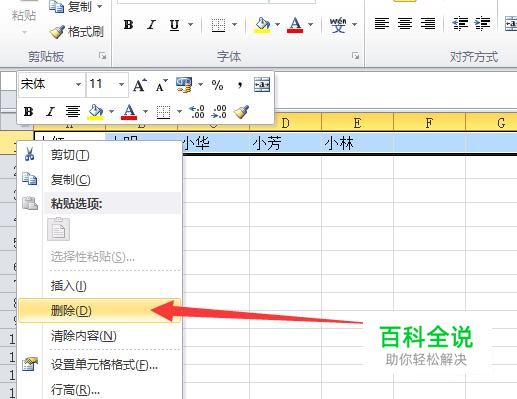
Task: Decrease decimal places in mini toolbar
Action: pos(219,112)
